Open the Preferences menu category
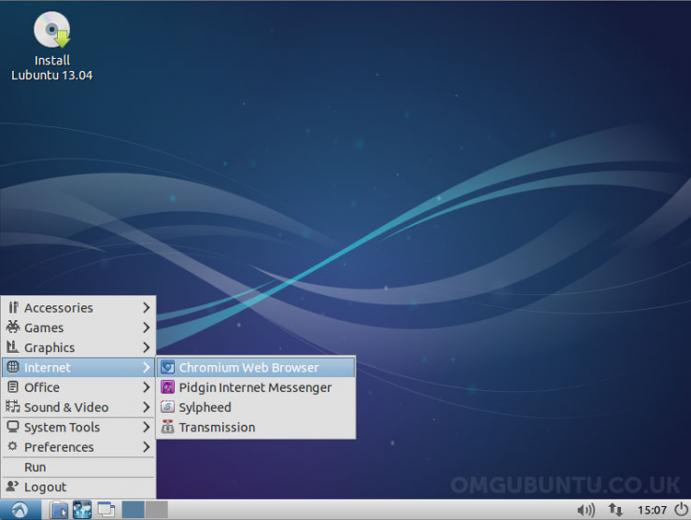Image resolution: width=691 pixels, height=520 pixels. 78,447
